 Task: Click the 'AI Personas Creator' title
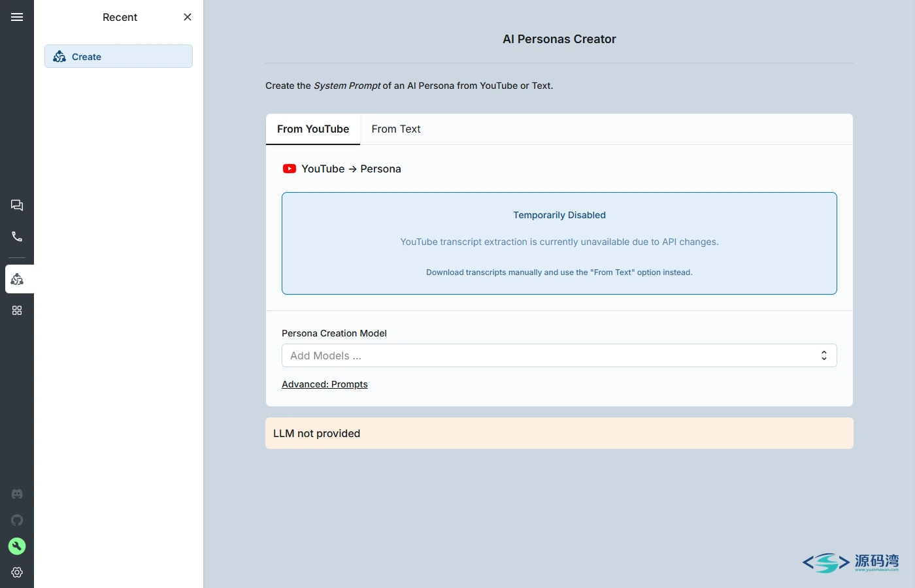pyautogui.click(x=559, y=39)
